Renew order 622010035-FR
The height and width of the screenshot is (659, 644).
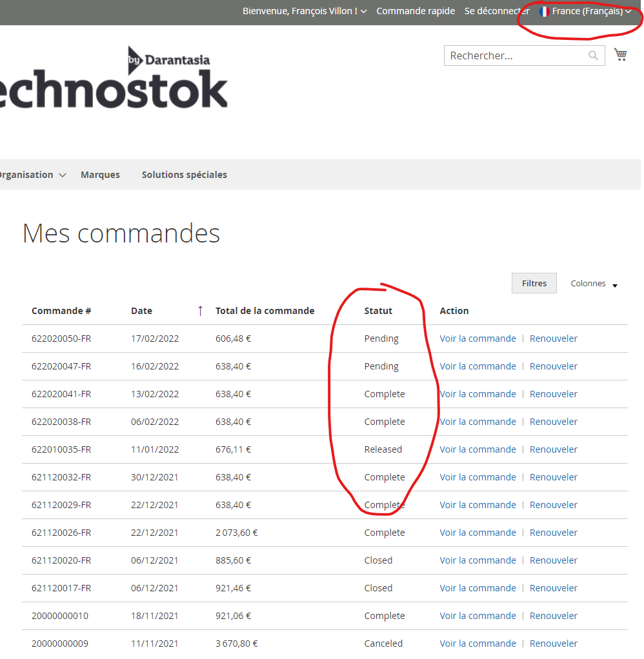pyautogui.click(x=553, y=449)
